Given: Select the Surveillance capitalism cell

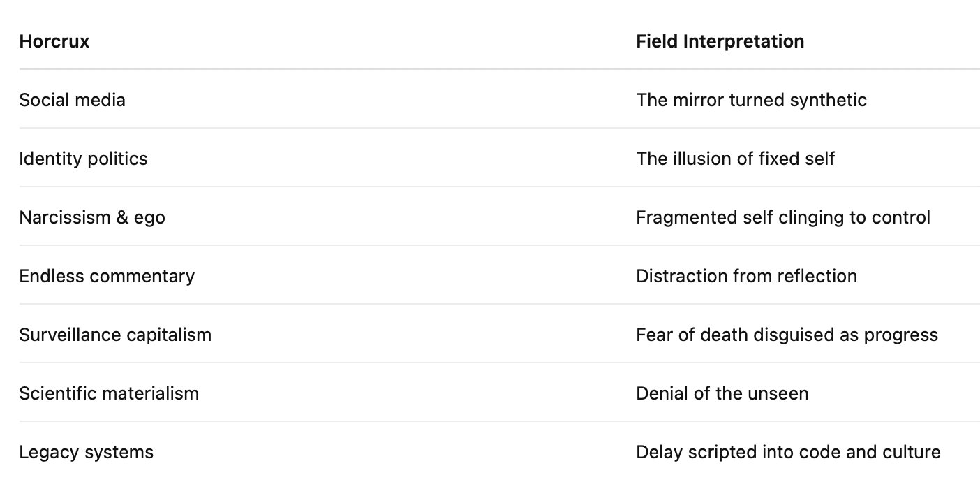Looking at the screenshot, I should click(115, 335).
